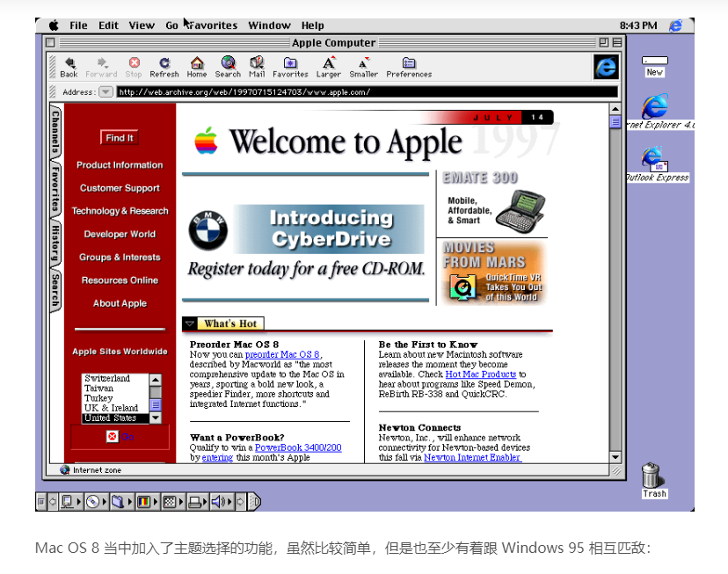
Task: Click in the Address URL field
Action: click(368, 92)
